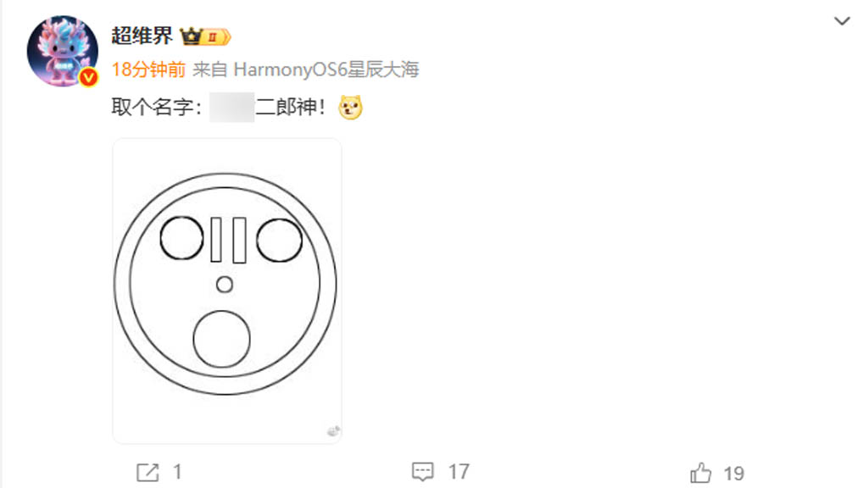Image resolution: width=868 pixels, height=488 pixels.
Task: Expand the post options chevron
Action: [x=842, y=21]
